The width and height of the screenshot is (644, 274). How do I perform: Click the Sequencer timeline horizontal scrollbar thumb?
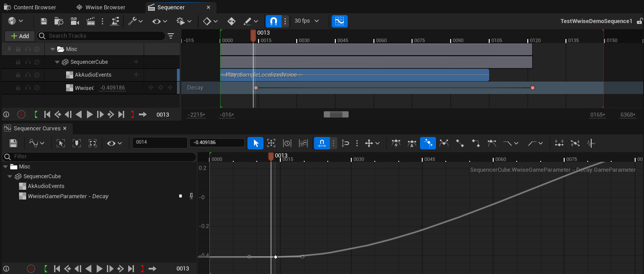point(336,115)
